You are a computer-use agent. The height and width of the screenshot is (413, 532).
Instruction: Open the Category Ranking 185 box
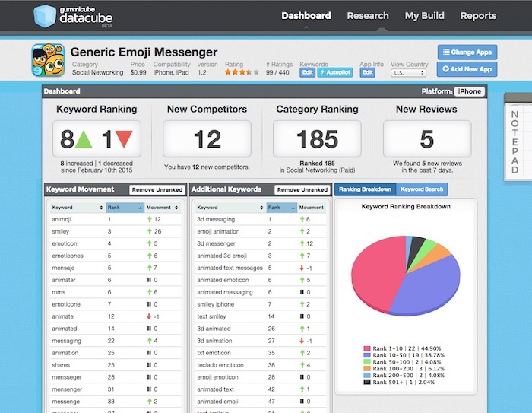coord(317,139)
